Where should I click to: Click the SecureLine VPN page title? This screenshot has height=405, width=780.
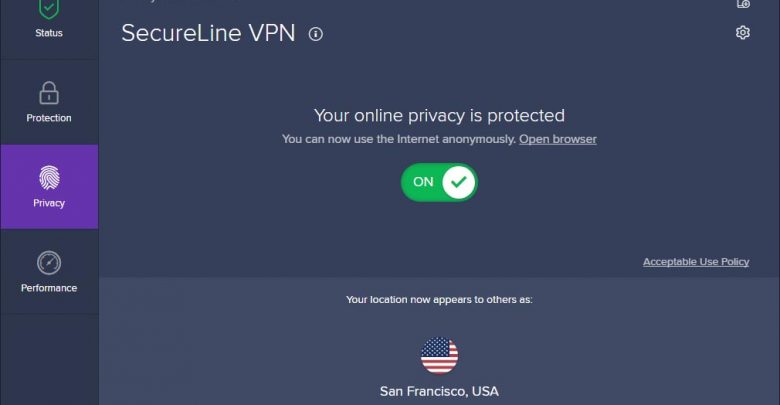[x=208, y=33]
